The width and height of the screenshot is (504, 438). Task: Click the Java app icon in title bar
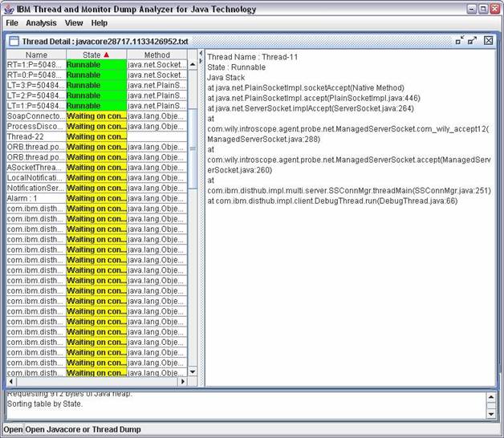click(9, 9)
